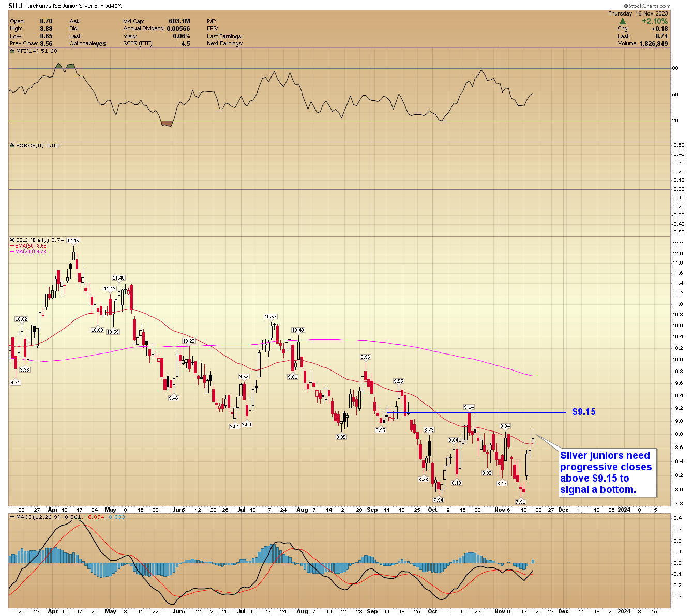Click the 80 level on the MFI scale

(x=675, y=68)
